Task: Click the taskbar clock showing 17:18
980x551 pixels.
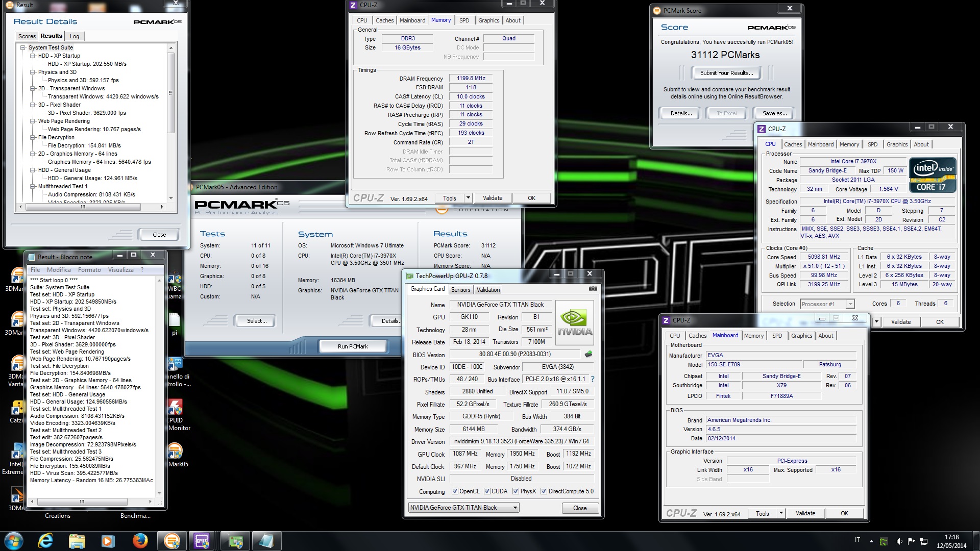Action: point(951,541)
